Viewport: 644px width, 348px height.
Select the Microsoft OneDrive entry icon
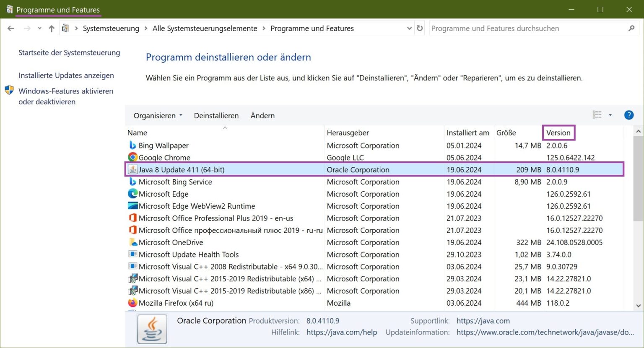pos(132,242)
